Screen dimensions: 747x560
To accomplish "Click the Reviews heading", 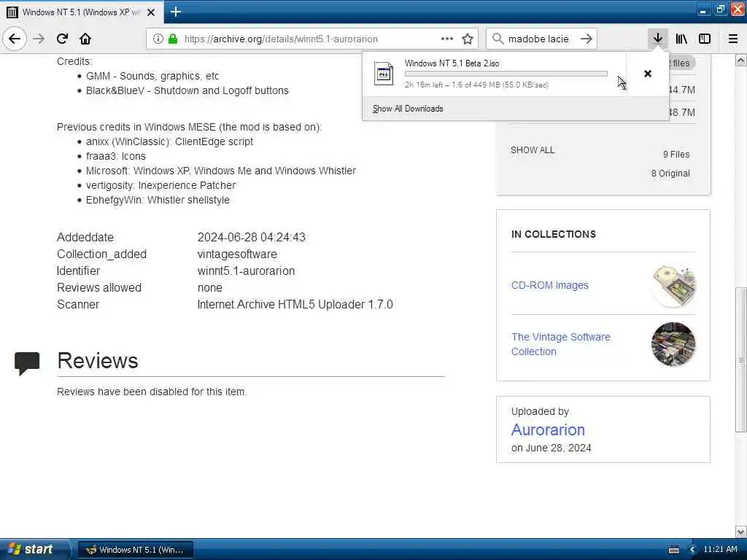I will [x=98, y=360].
